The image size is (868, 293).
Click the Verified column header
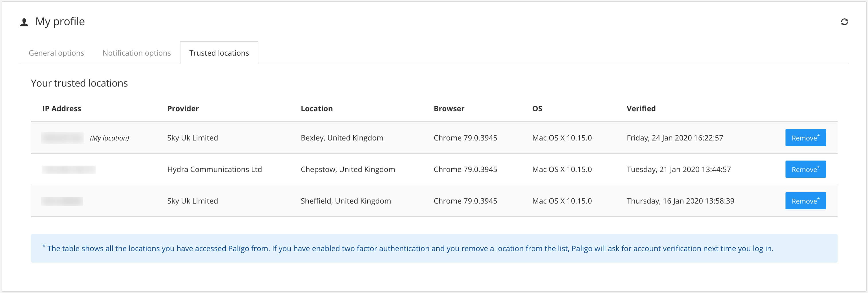coord(641,109)
